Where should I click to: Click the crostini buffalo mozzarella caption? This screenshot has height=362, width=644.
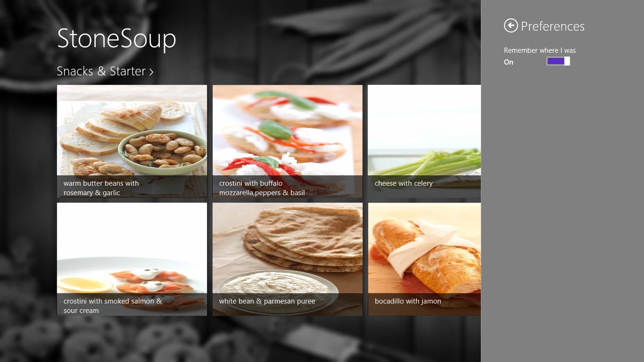click(x=262, y=188)
